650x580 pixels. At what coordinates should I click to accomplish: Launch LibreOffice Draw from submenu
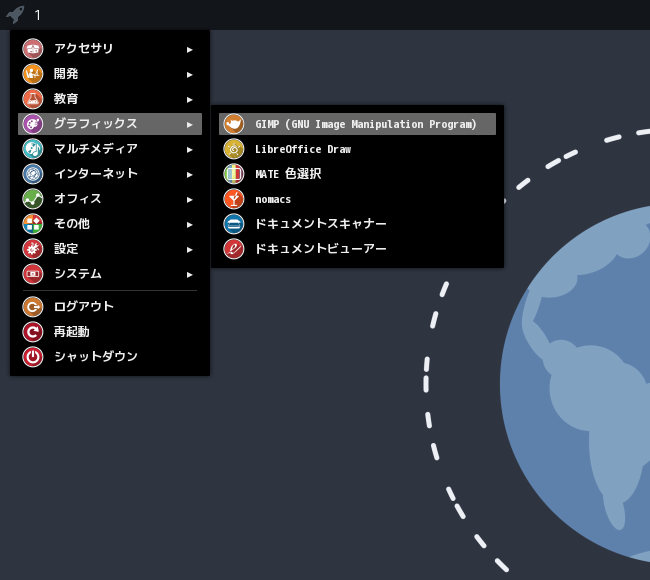[357, 149]
